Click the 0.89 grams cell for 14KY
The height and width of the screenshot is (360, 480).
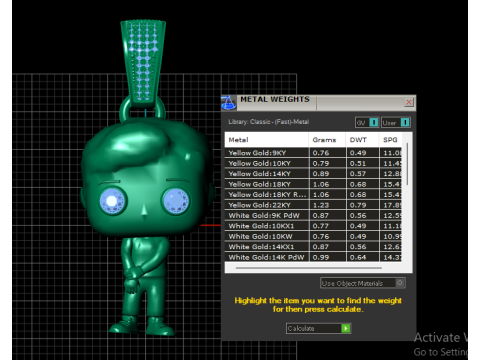tap(327, 174)
